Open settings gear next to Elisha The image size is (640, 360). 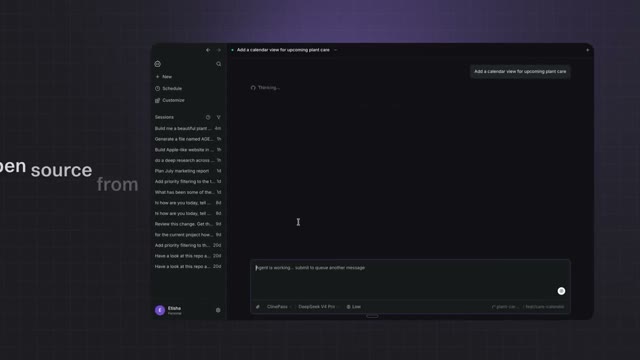(218, 310)
